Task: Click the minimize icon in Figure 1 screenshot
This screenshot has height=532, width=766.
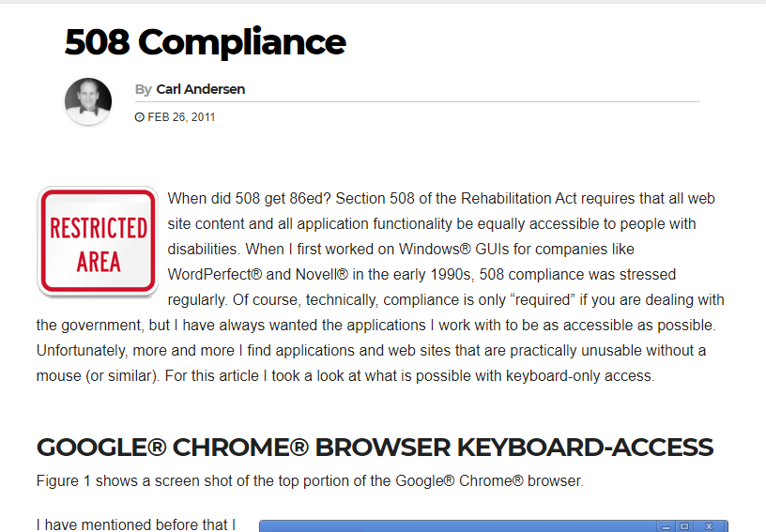Action: pyautogui.click(x=666, y=527)
